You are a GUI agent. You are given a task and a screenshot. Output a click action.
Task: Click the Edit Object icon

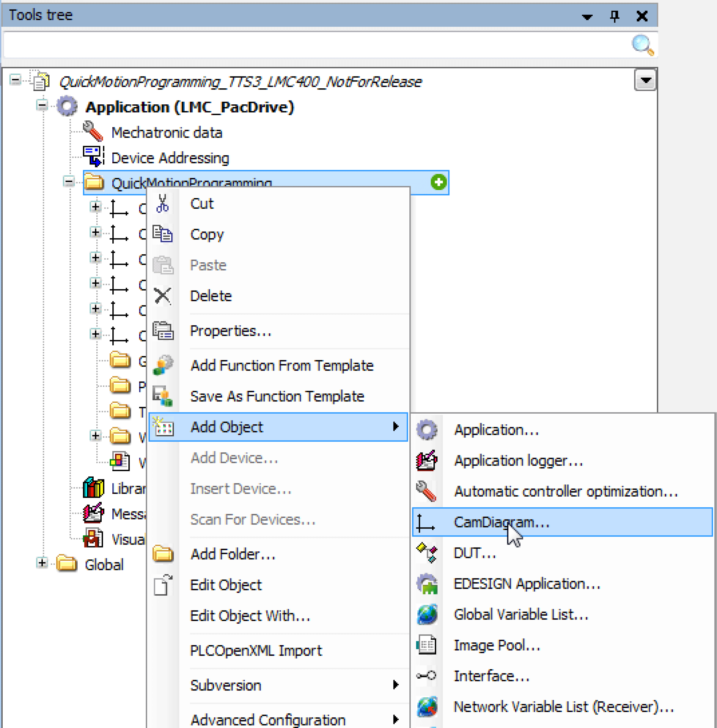[x=163, y=585]
